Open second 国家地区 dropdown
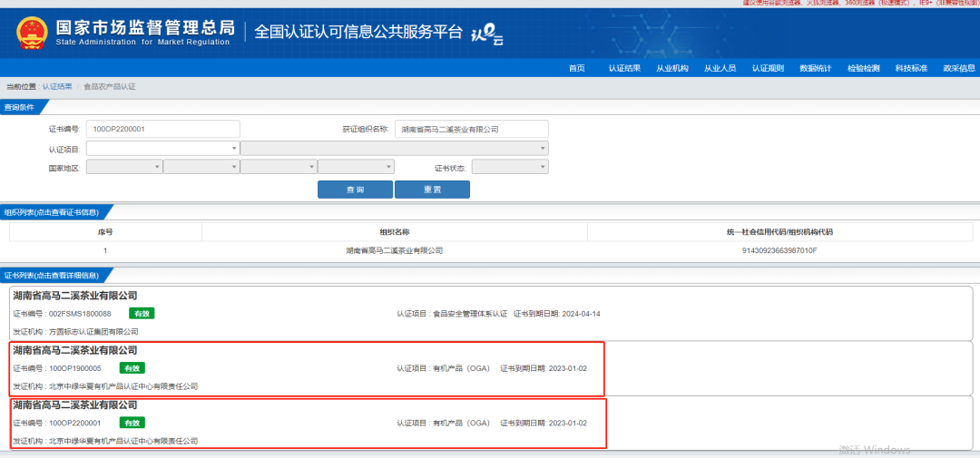 pyautogui.click(x=201, y=167)
